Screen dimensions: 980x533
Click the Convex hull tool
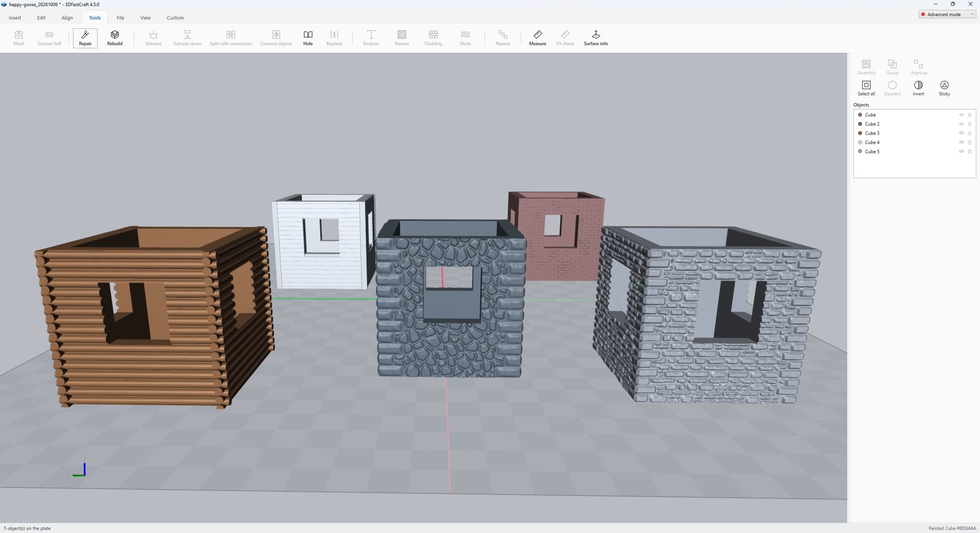(50, 38)
